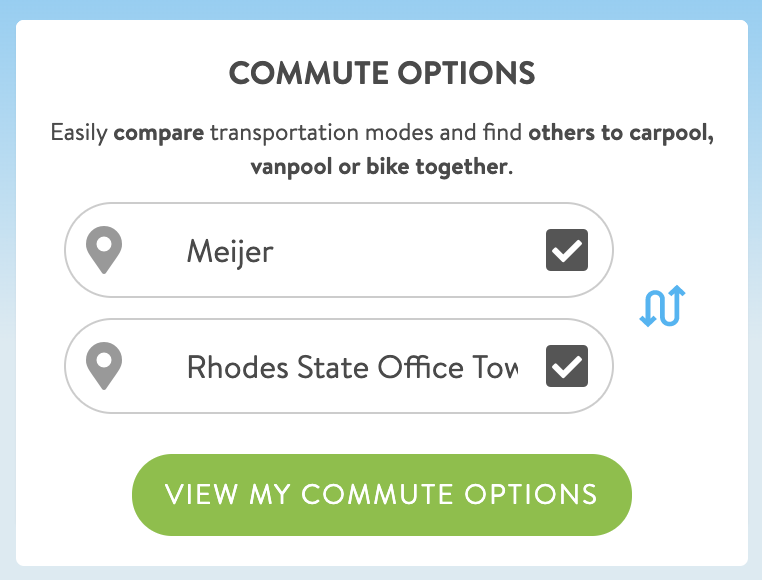The width and height of the screenshot is (762, 580).
Task: Open View My Commute Options
Action: 381,495
